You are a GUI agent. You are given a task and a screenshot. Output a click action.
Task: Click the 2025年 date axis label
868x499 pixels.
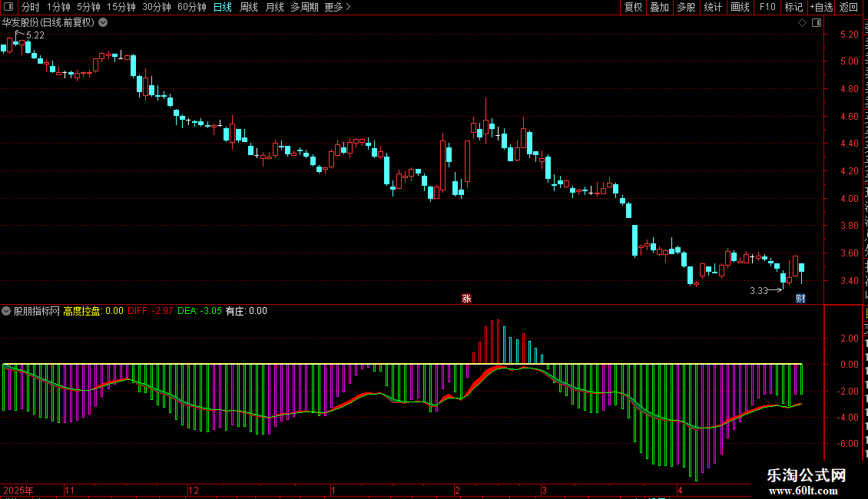pos(18,490)
